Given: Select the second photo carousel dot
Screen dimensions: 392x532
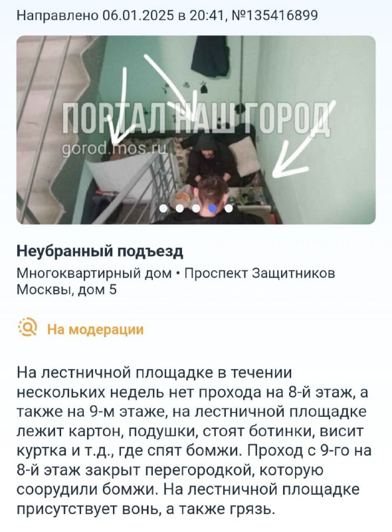Looking at the screenshot, I should [x=180, y=208].
